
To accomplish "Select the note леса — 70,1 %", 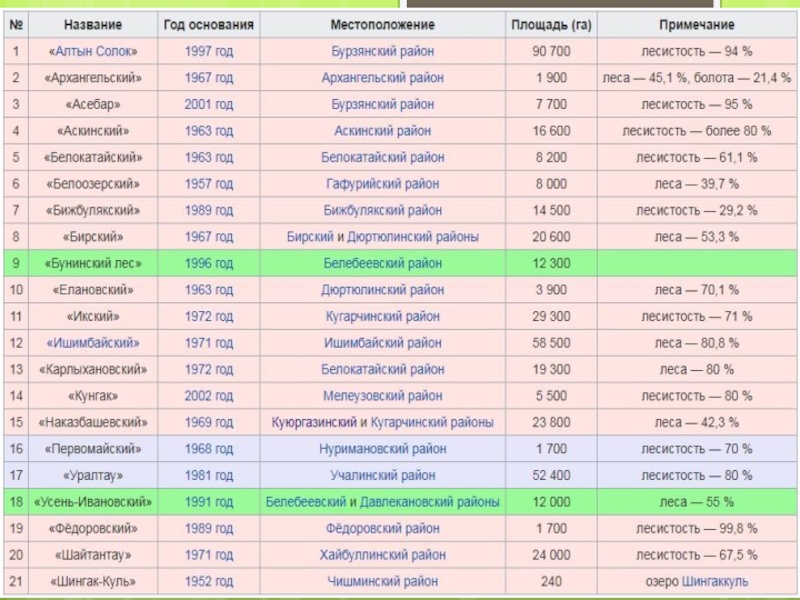I will [696, 290].
